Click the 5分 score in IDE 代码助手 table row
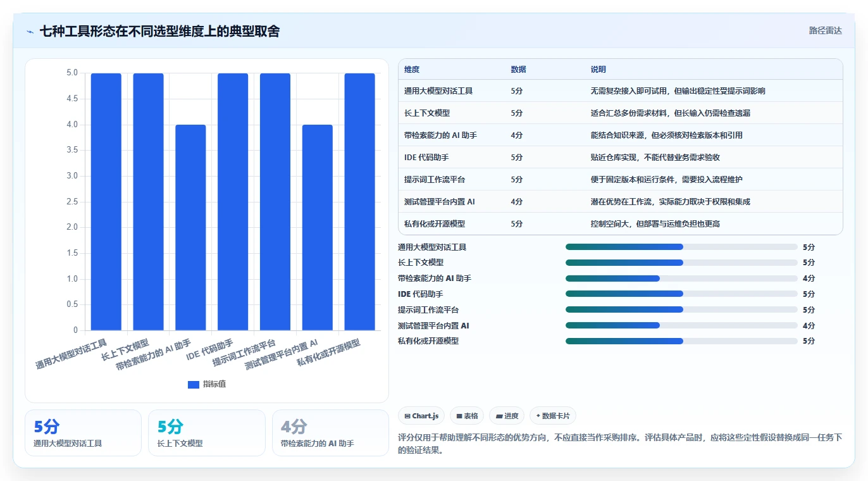This screenshot has width=868, height=481. pos(516,158)
